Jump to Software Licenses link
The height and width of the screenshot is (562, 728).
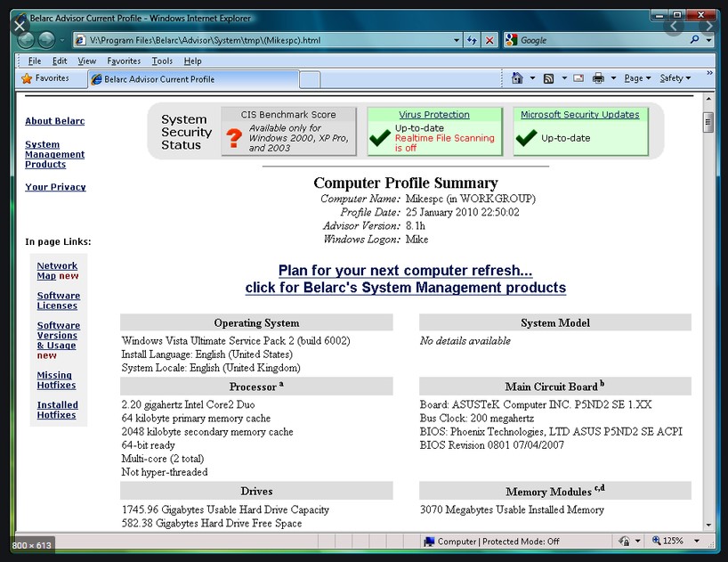click(59, 300)
